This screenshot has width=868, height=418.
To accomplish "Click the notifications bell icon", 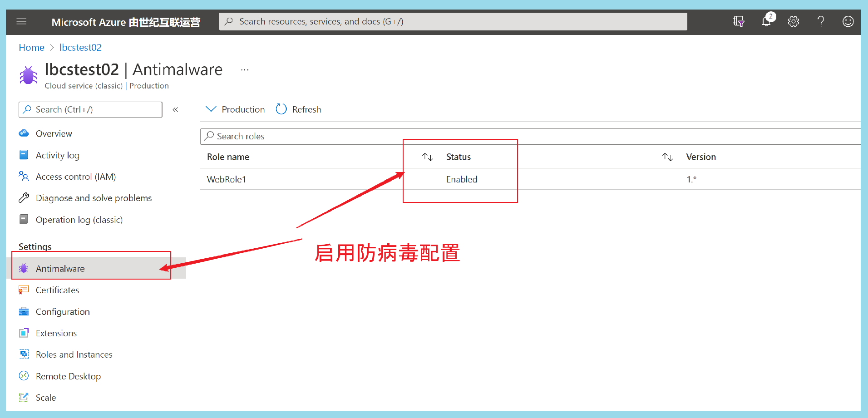I will [766, 21].
